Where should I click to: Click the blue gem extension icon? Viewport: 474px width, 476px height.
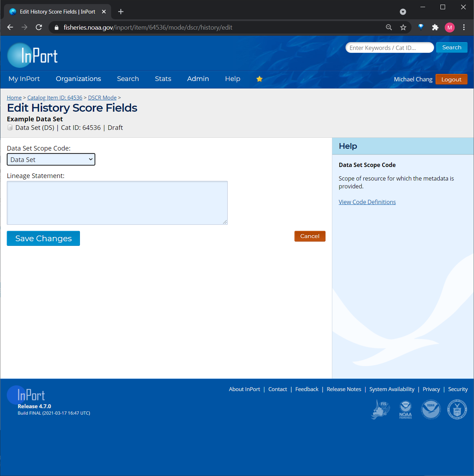[421, 27]
